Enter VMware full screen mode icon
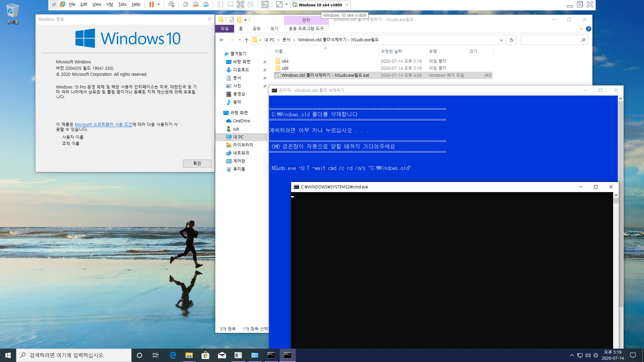 point(240,5)
